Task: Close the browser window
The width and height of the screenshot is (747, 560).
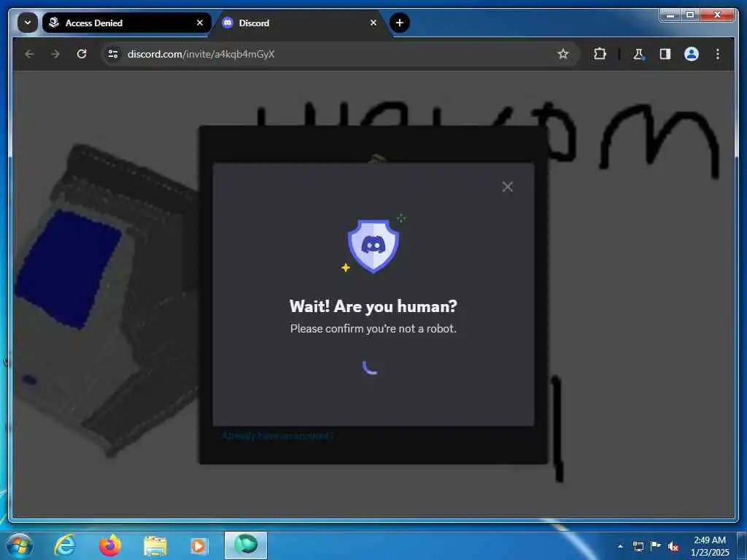Action: [717, 15]
